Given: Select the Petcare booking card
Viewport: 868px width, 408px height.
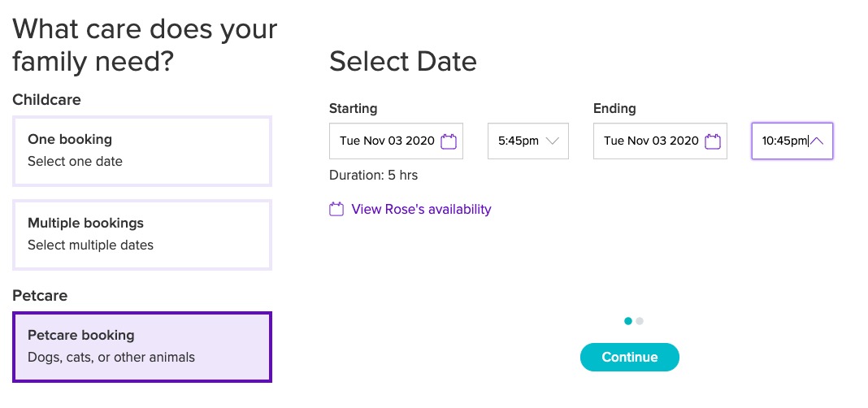Looking at the screenshot, I should point(141,347).
